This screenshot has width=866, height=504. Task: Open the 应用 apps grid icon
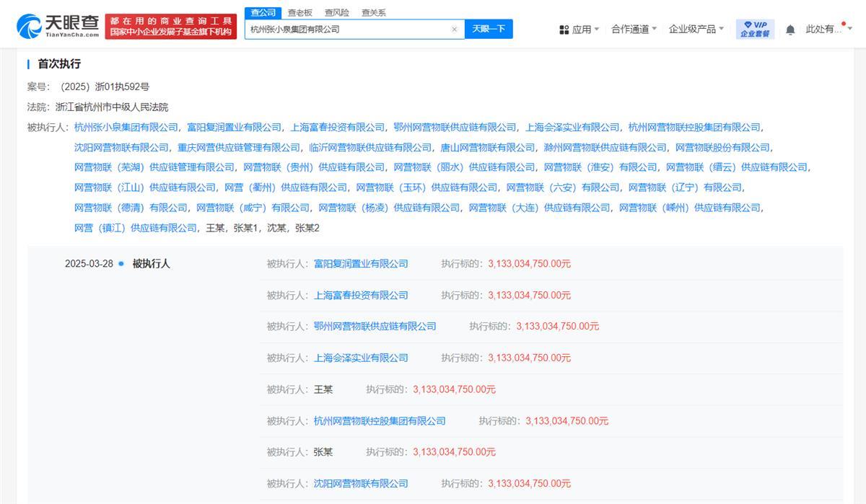(565, 29)
